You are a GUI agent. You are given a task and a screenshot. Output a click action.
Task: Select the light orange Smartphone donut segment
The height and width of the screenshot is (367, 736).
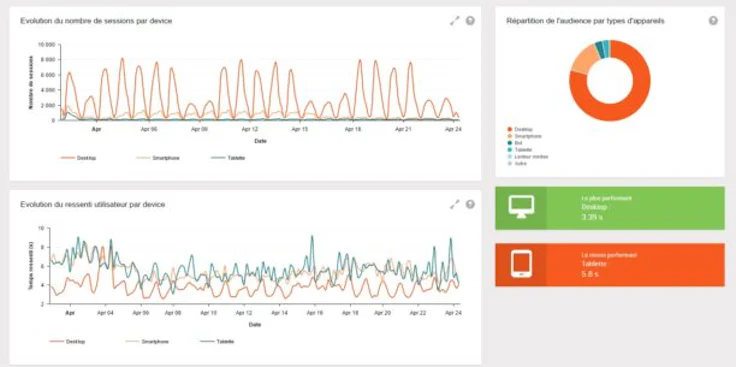click(x=583, y=59)
